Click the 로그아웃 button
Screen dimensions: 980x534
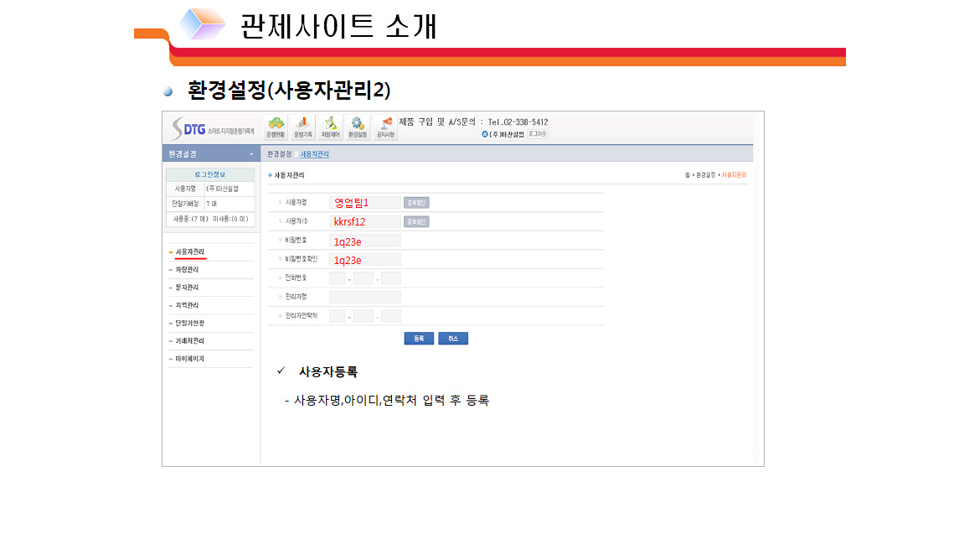[537, 134]
